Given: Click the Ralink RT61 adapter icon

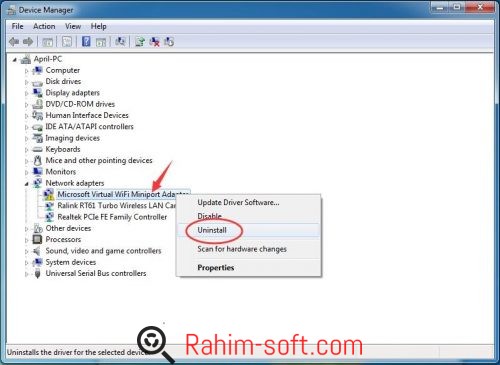Looking at the screenshot, I should 49,206.
